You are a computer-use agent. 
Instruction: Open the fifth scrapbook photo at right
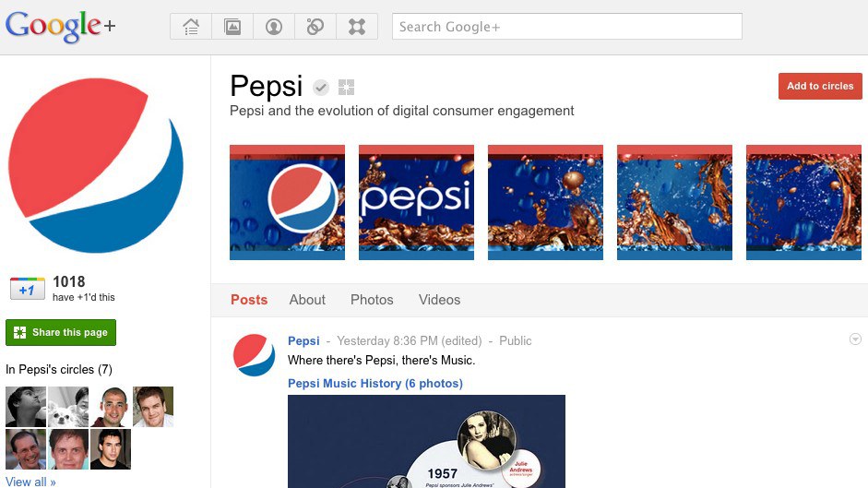803,202
